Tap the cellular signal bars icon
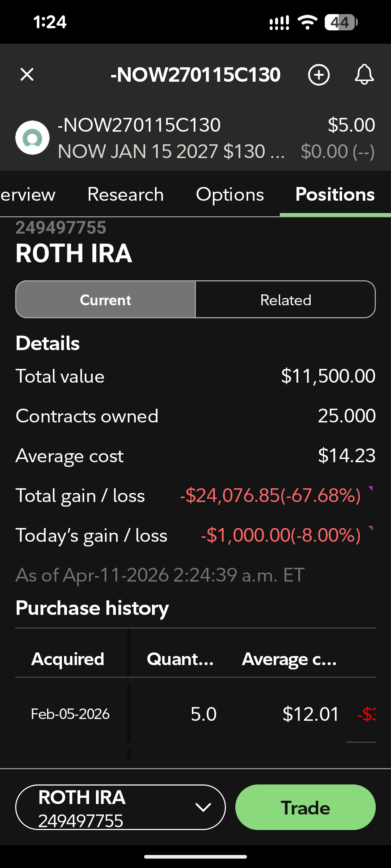Viewport: 391px width, 868px height. [279, 22]
